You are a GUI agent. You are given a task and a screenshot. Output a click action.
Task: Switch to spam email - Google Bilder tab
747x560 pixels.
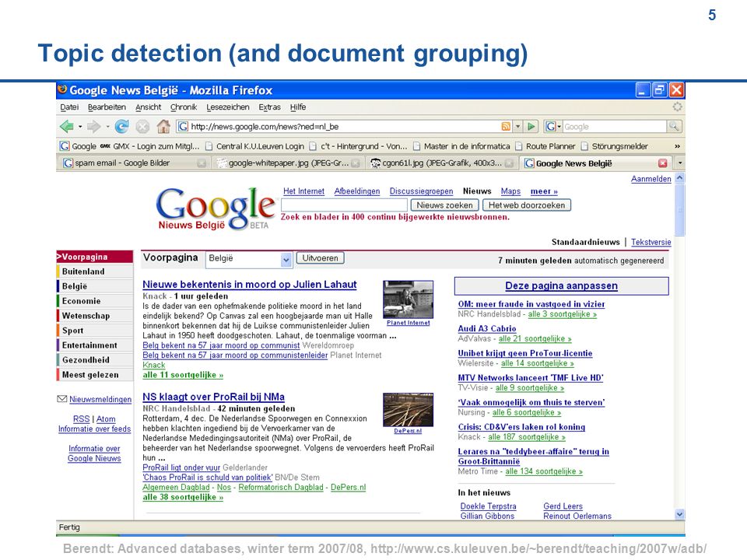[x=135, y=163]
